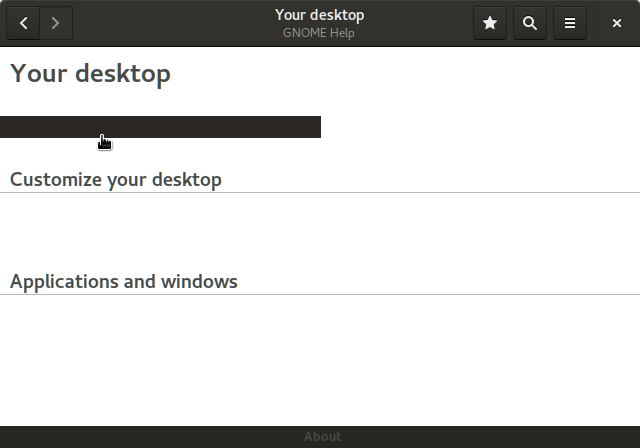Click the large Your desktop page heading
Image resolution: width=640 pixels, height=448 pixels.
(x=90, y=73)
